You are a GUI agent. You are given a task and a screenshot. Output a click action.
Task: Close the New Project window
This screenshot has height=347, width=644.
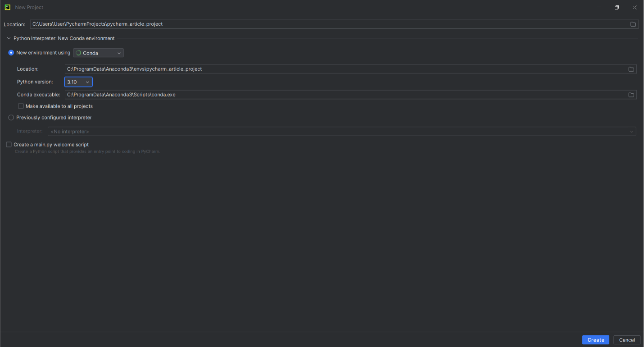point(634,7)
